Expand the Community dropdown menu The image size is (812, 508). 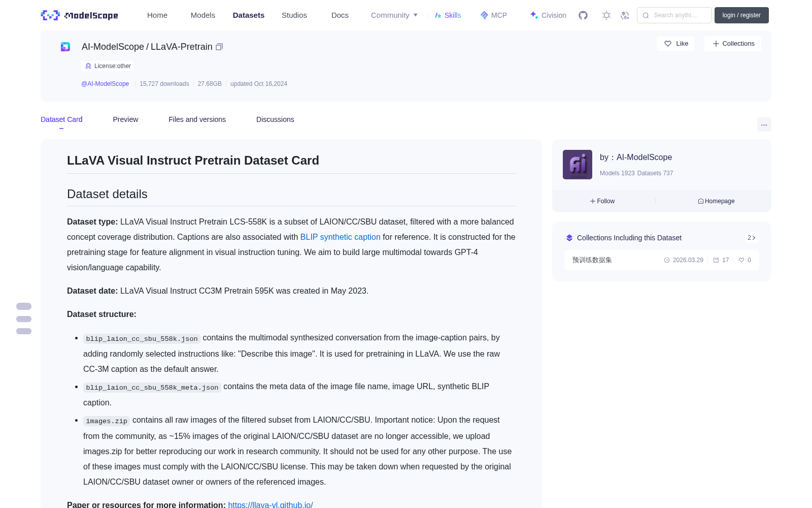point(394,15)
